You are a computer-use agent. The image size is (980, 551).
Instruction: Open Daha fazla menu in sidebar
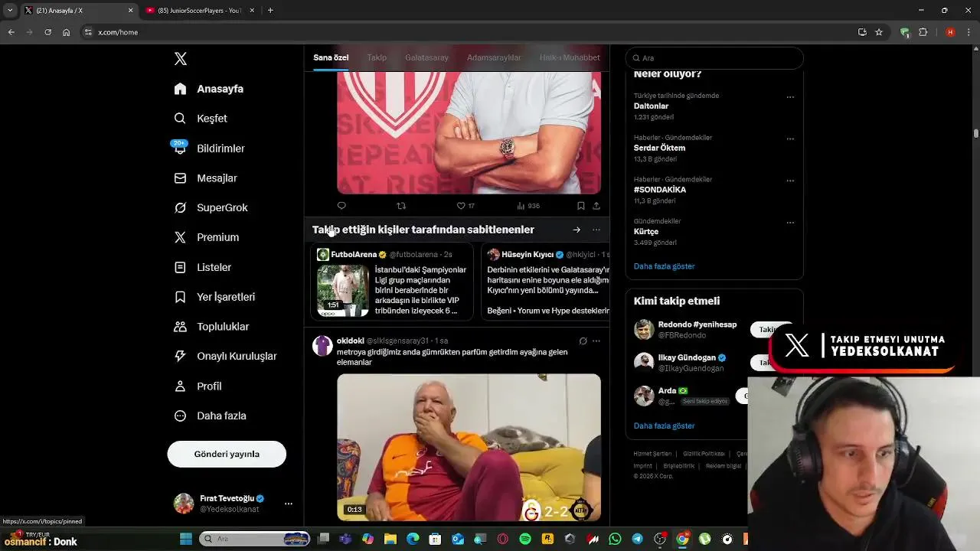pyautogui.click(x=210, y=416)
